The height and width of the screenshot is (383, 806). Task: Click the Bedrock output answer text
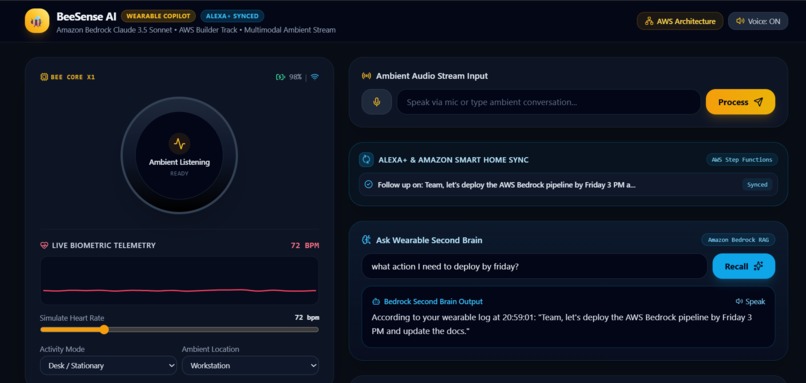click(x=562, y=324)
